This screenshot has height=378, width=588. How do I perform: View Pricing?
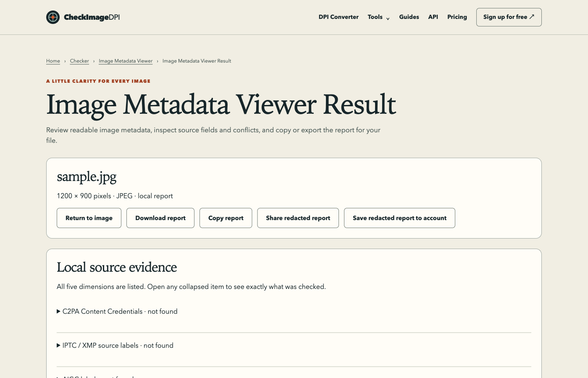[x=457, y=17]
